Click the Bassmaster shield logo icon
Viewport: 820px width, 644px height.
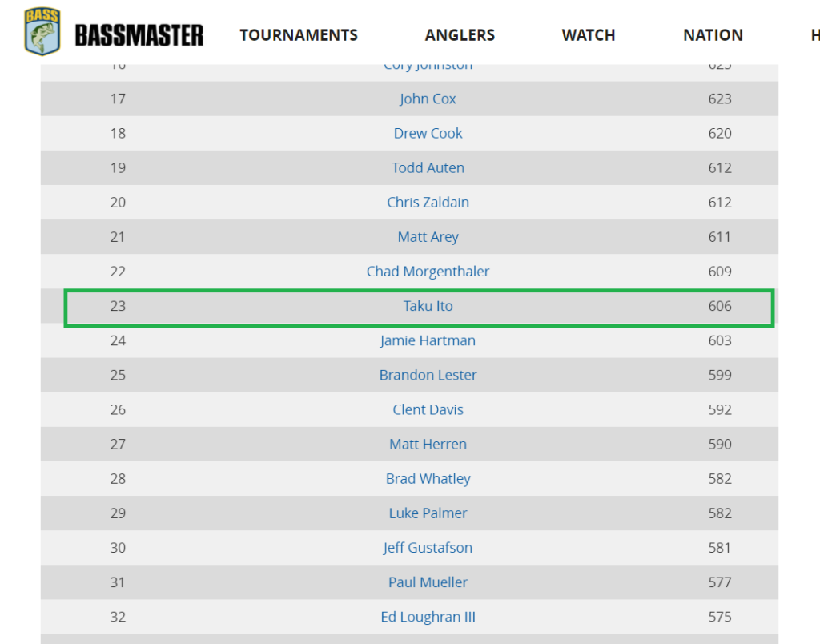42,31
